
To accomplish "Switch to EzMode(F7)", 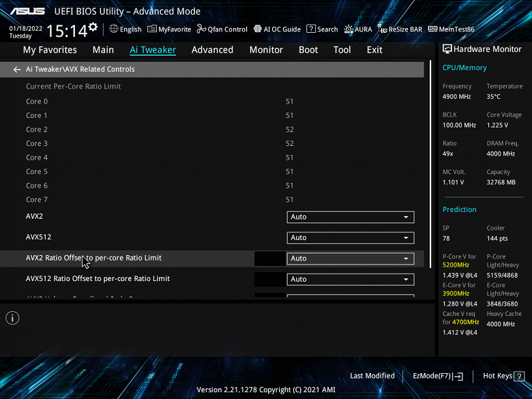I will coord(438,376).
